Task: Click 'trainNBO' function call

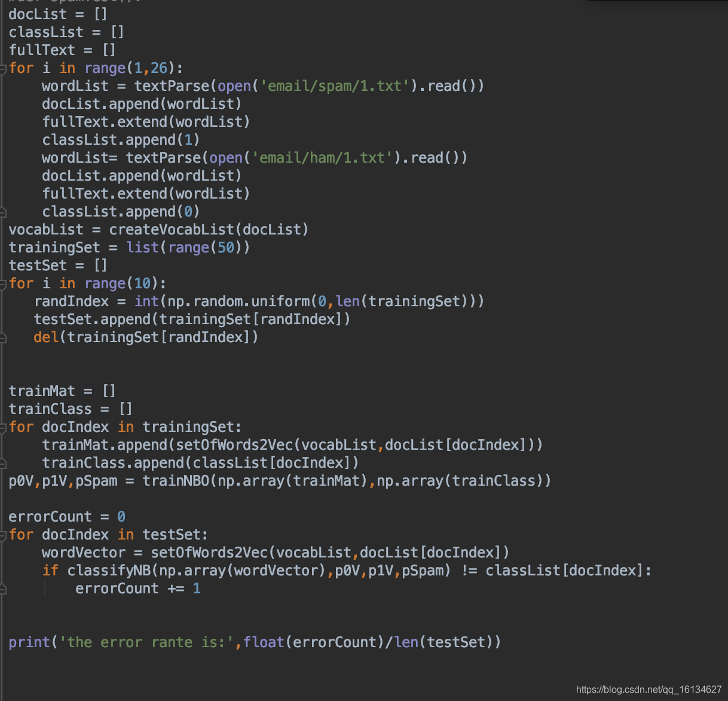Action: coord(176,481)
